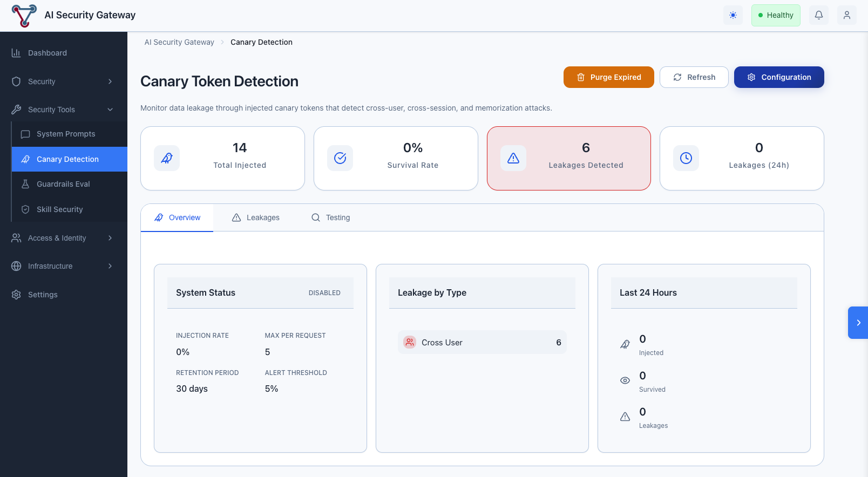The image size is (868, 477).
Task: Open Skill Security in the sidebar
Action: pos(70,209)
